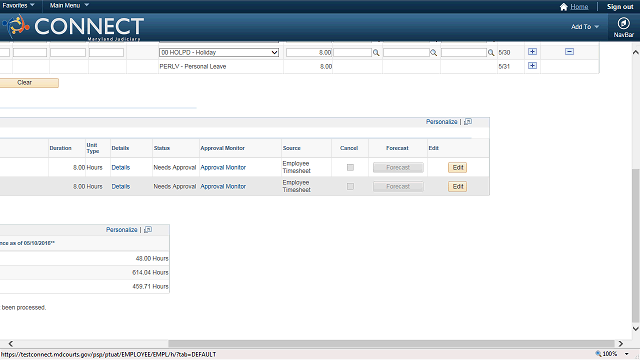Add a row with the 5/30 plus icon
Viewport: 640px width, 360px height.
[532, 52]
